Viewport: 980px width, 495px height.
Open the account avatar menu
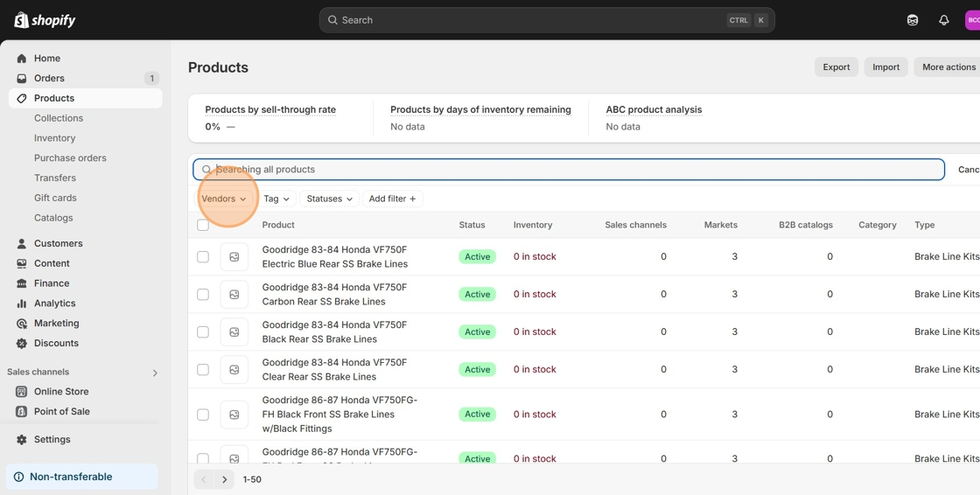coord(972,20)
